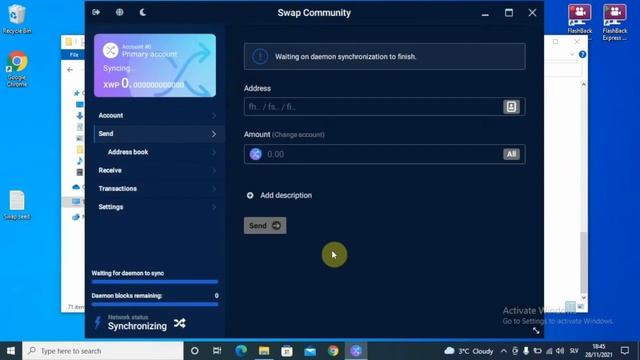Click Add description
640x360 pixels.
pos(279,196)
